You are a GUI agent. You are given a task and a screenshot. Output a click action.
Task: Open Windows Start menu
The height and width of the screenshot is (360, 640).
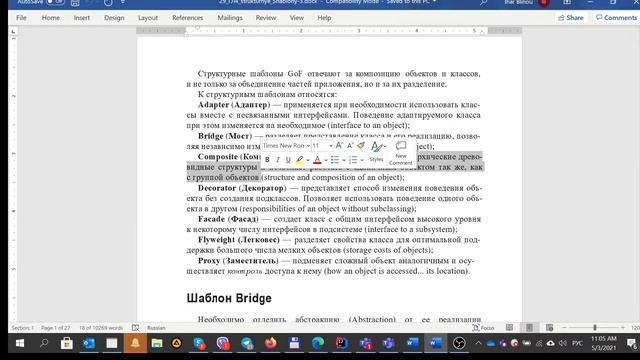[20, 343]
